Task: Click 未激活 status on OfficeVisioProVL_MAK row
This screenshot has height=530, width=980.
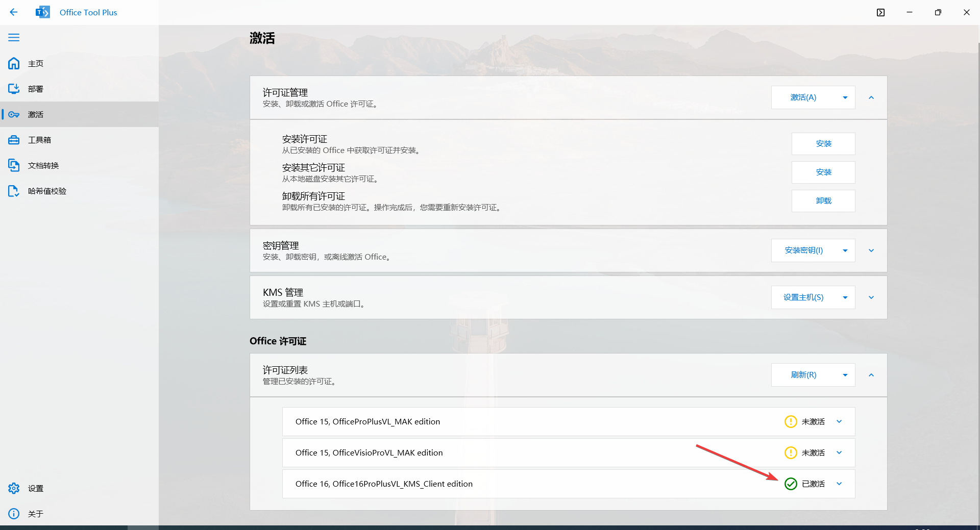Action: pos(813,452)
